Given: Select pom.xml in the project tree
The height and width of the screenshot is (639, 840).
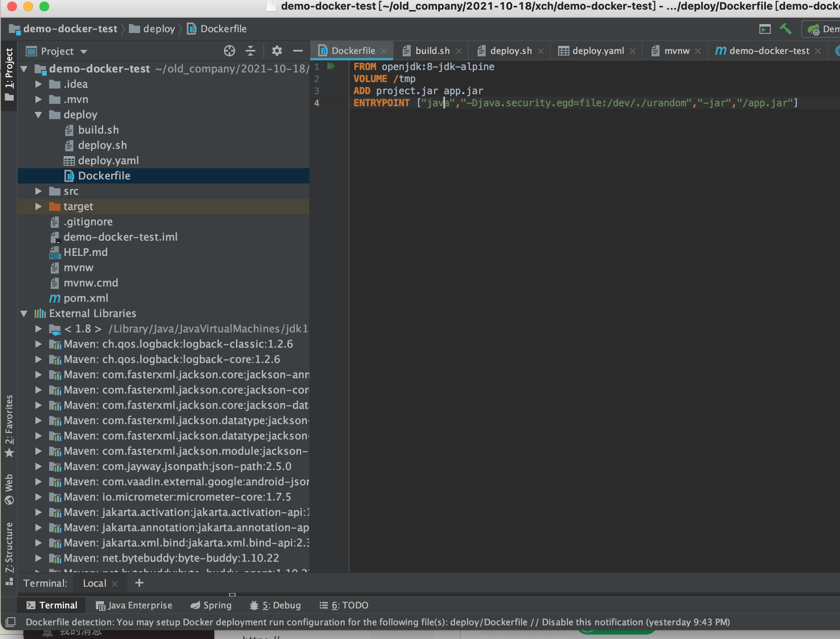Looking at the screenshot, I should tap(86, 298).
